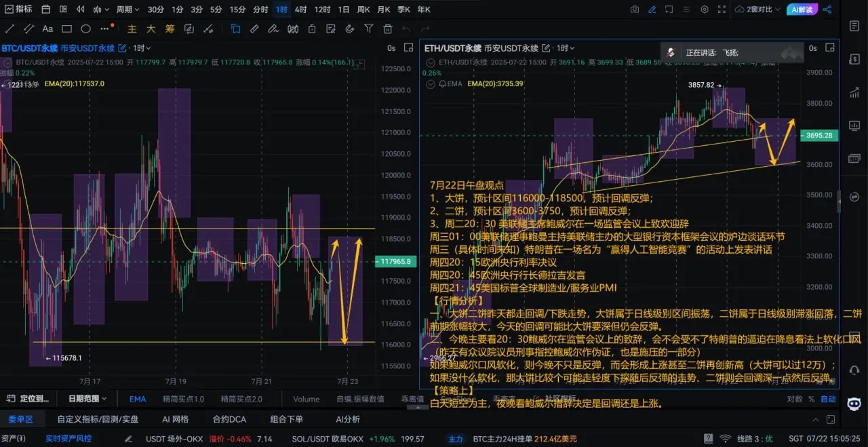868x447 pixels.
Task: Click the funnel filter icon
Action: 368,29
